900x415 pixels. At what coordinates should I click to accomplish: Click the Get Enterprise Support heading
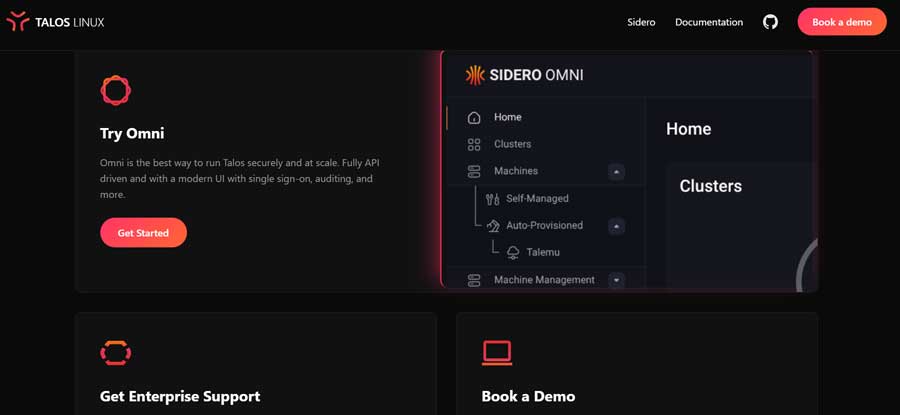(180, 396)
